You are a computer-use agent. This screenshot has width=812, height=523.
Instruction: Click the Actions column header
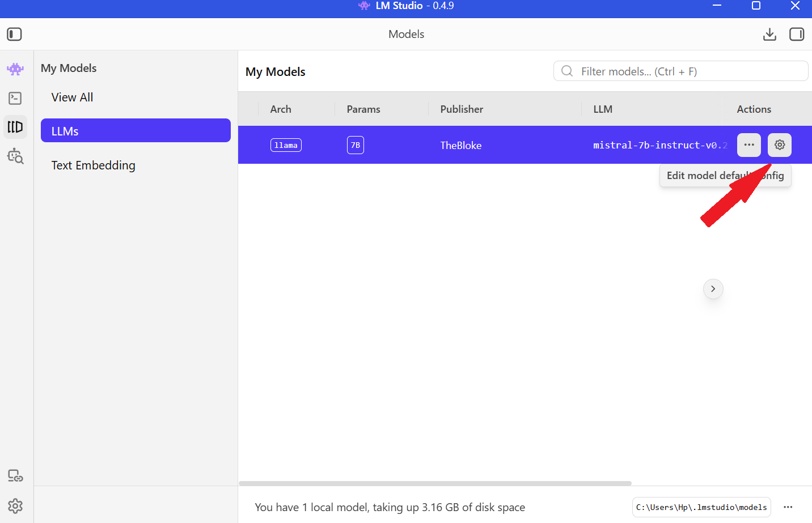[x=754, y=109]
